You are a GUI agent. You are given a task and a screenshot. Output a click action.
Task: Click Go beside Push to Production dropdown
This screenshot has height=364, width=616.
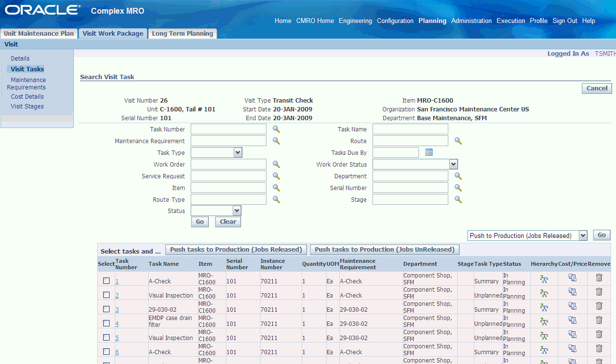pos(602,235)
